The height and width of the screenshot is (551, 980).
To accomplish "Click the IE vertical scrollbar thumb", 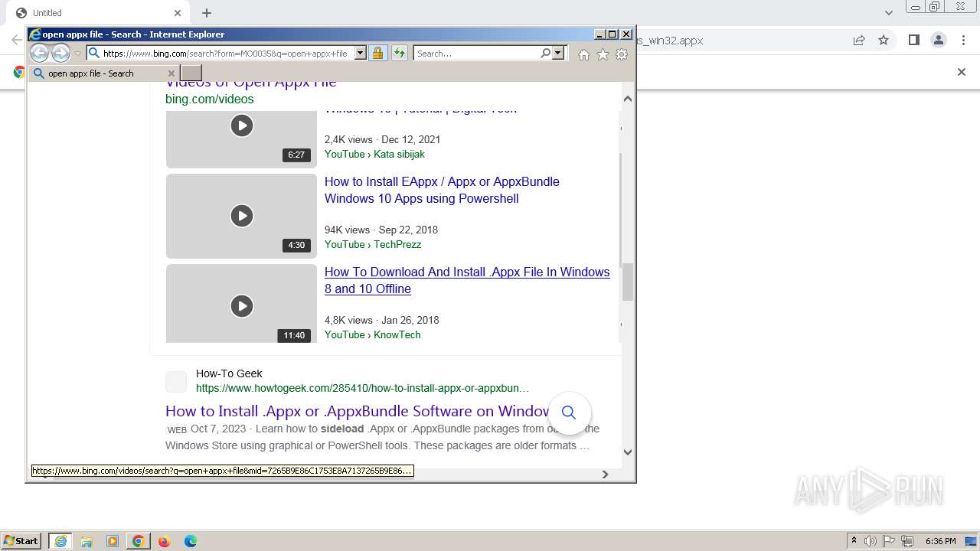I will 628,282.
